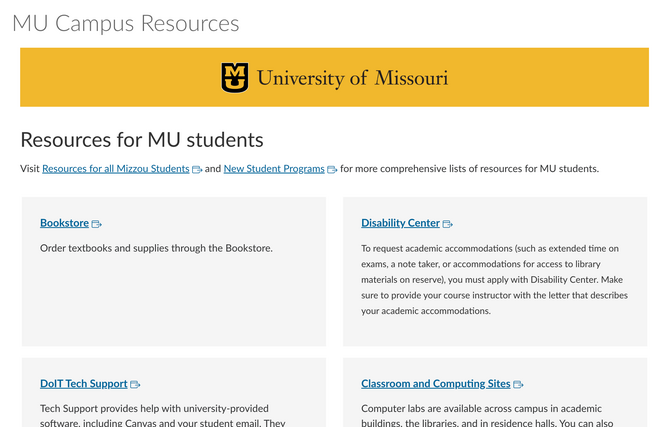Click external-link icon after New Student Programs
670x427 pixels.
332,170
